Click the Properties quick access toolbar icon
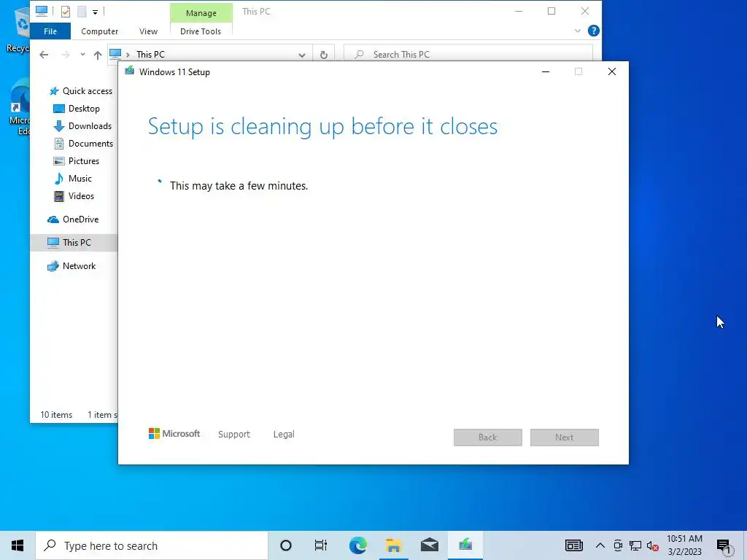 66,12
